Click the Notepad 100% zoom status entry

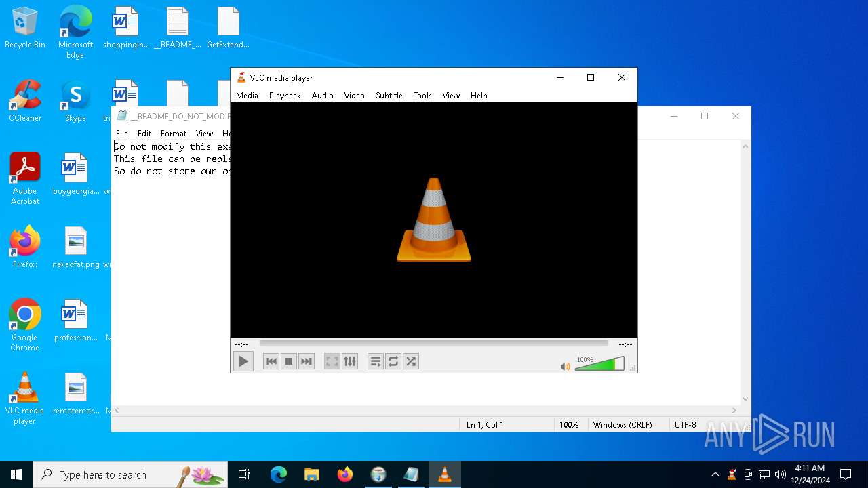coord(569,425)
